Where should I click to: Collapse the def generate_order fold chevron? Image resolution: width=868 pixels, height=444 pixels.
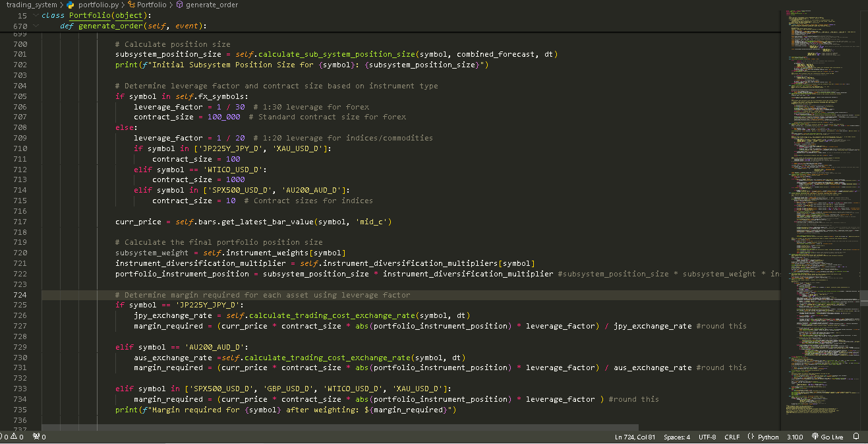point(35,26)
